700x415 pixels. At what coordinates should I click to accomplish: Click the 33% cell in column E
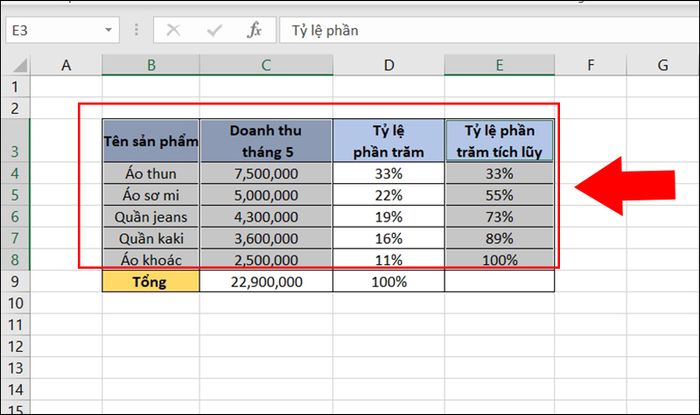(500, 173)
